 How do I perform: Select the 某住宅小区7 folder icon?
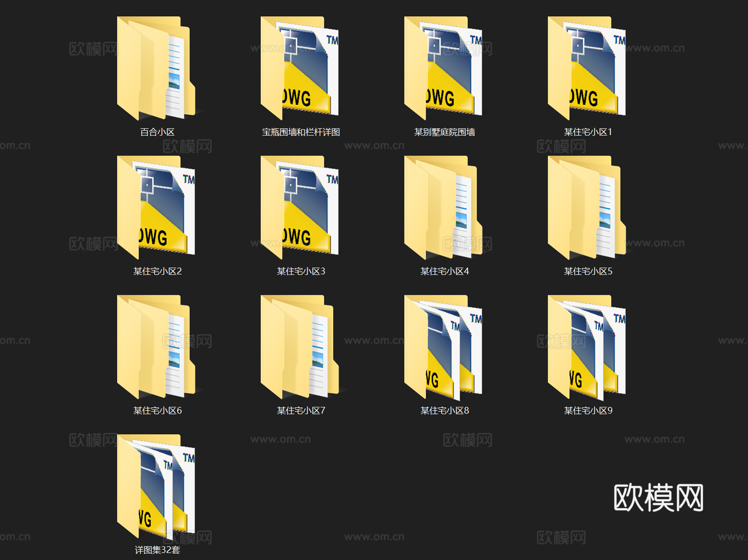pos(300,347)
